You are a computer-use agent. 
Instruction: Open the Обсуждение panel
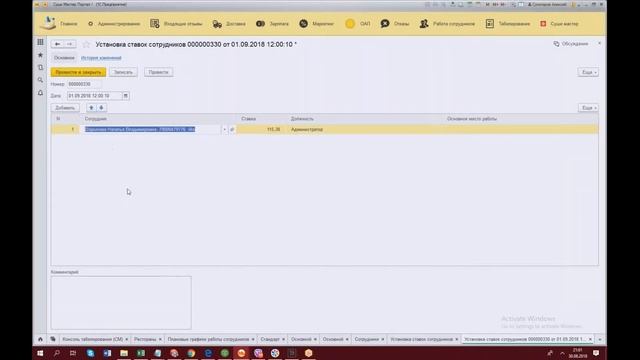coord(571,44)
